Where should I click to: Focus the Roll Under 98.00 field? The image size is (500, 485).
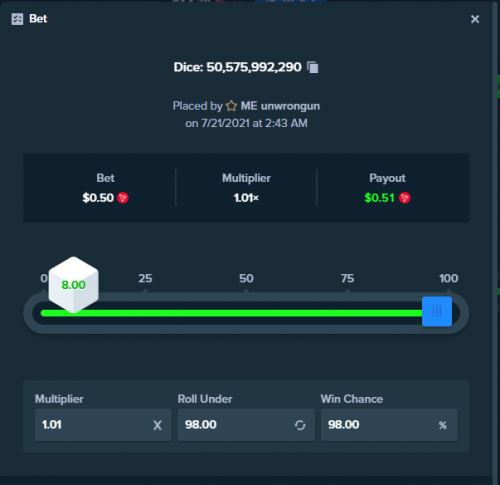pyautogui.click(x=246, y=425)
